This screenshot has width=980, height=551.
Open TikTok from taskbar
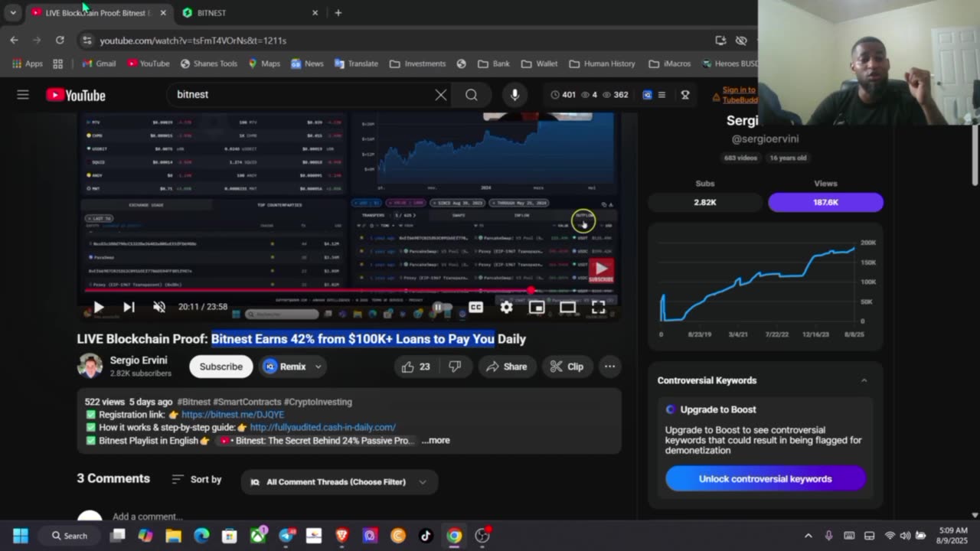[426, 536]
